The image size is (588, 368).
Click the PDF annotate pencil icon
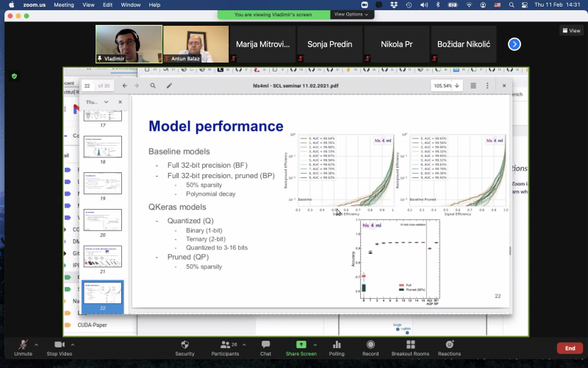[x=170, y=85]
